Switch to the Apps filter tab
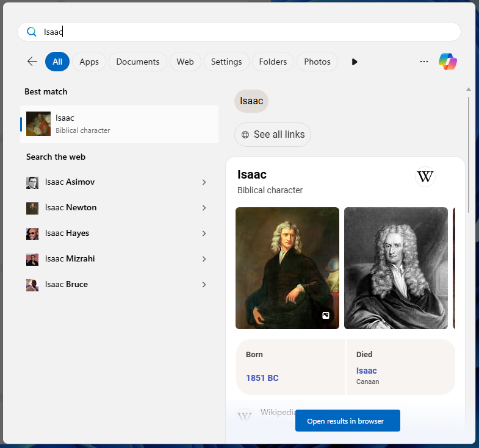The height and width of the screenshot is (448, 479). pyautogui.click(x=89, y=62)
